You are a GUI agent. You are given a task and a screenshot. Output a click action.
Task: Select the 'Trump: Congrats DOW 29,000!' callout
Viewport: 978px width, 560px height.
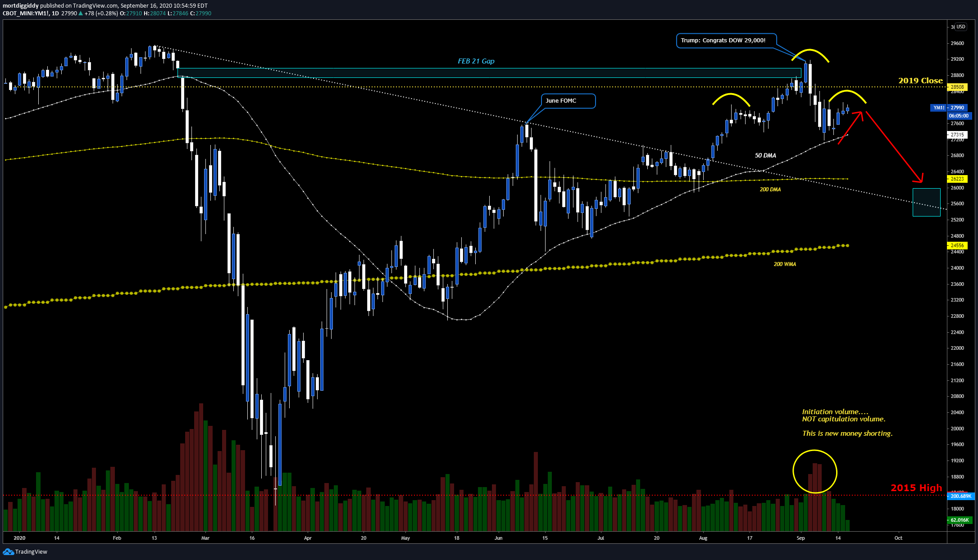[726, 41]
